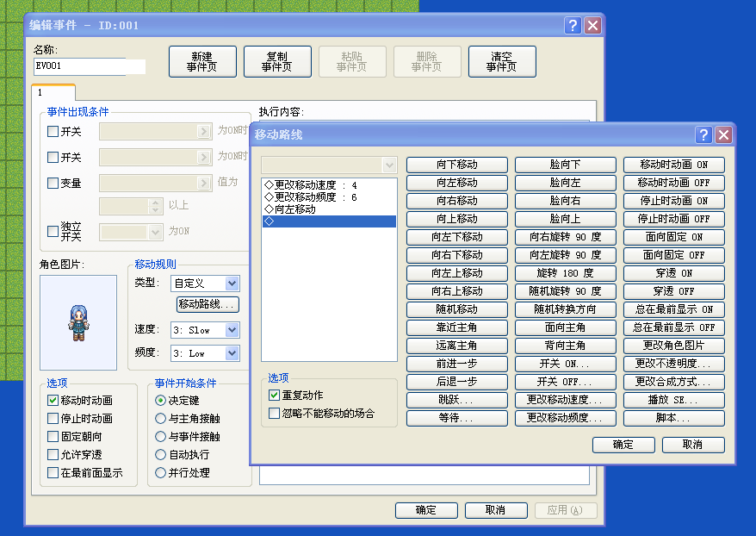Image resolution: width=756 pixels, height=536 pixels.
Task: Select 决定键 trigger radio button
Action: click(x=160, y=400)
